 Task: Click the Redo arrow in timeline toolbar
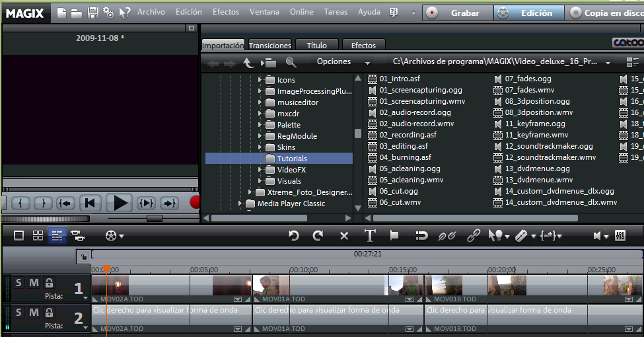pyautogui.click(x=318, y=235)
